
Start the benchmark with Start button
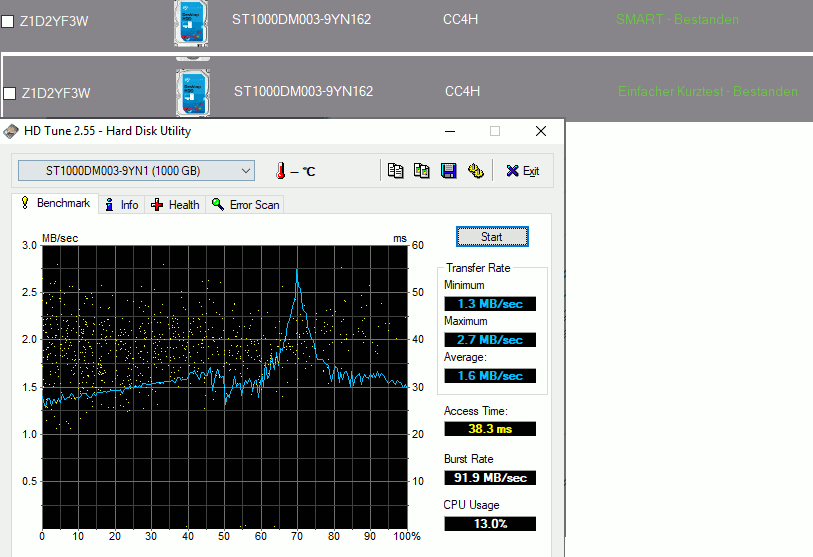tap(492, 236)
